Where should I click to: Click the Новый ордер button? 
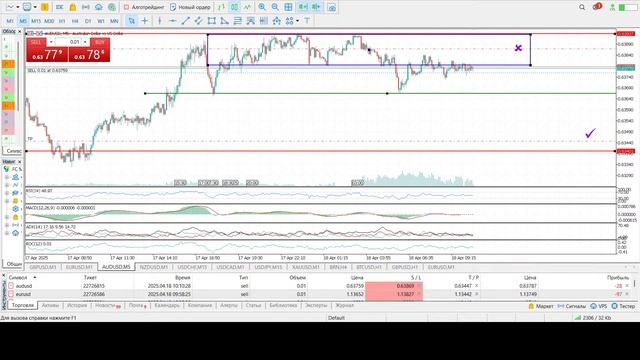tap(190, 7)
